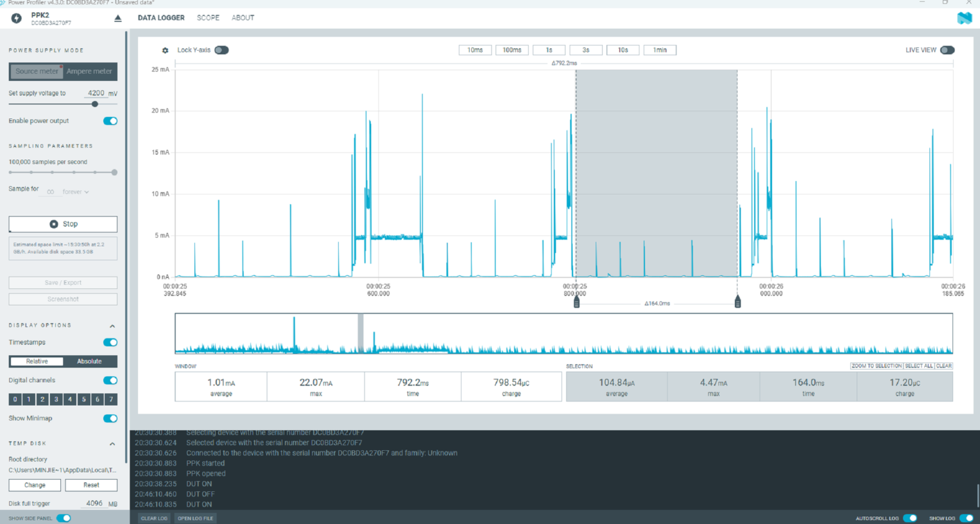Click the right selection cursor handle
Image resolution: width=980 pixels, height=524 pixels.
737,302
